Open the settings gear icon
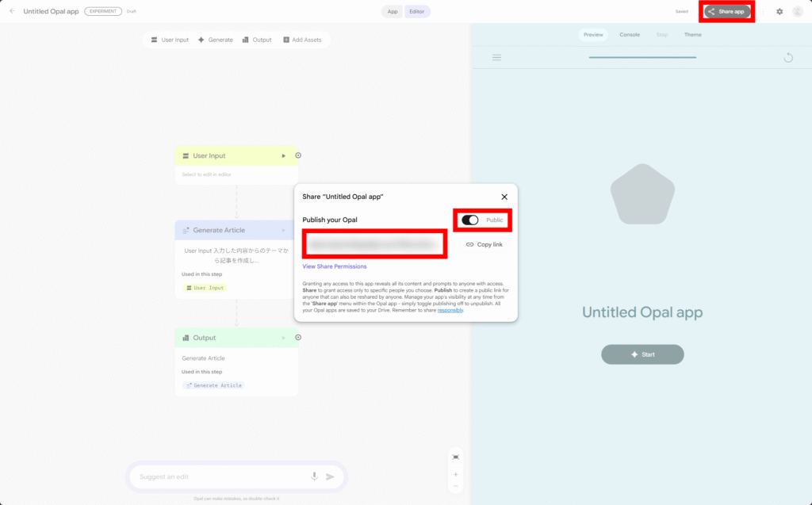812x505 pixels. click(x=779, y=12)
